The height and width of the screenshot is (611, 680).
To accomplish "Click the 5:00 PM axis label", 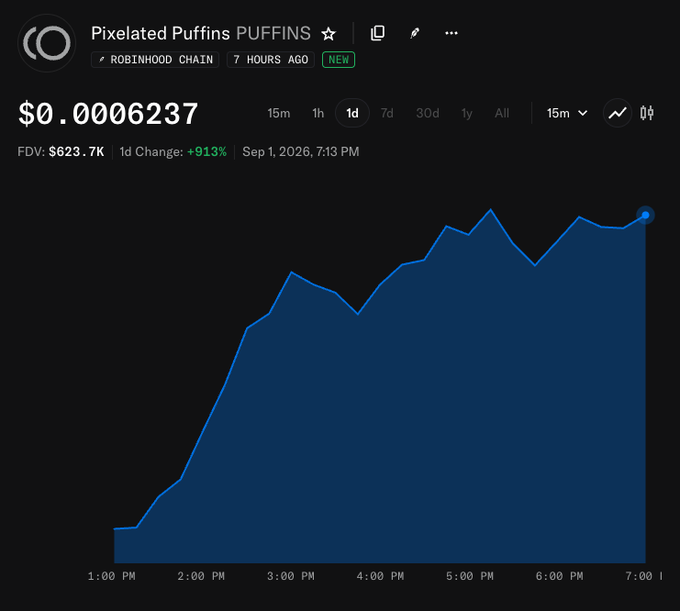I will (470, 576).
